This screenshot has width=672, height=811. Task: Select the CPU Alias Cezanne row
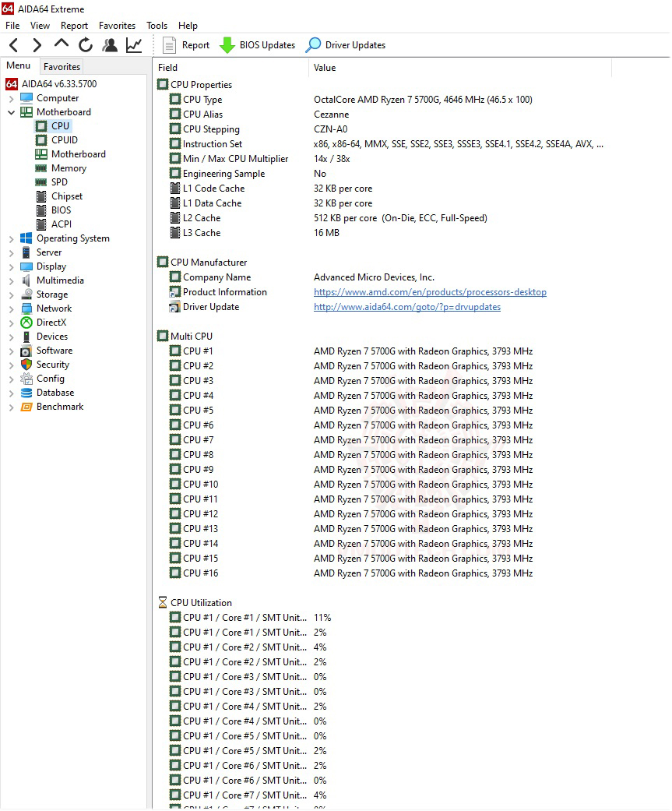click(382, 115)
